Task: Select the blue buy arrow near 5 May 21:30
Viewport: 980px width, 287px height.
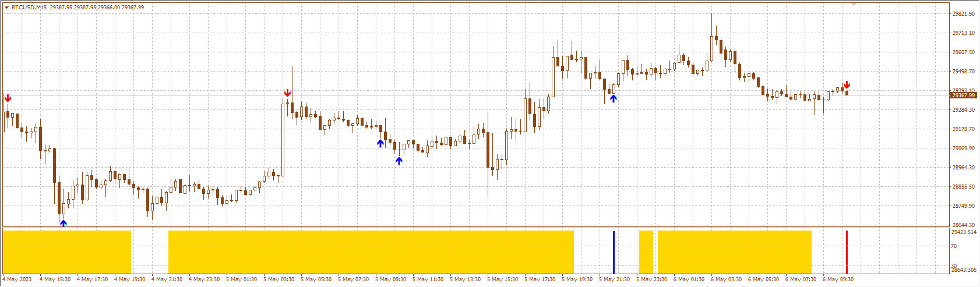Action: pos(614,98)
